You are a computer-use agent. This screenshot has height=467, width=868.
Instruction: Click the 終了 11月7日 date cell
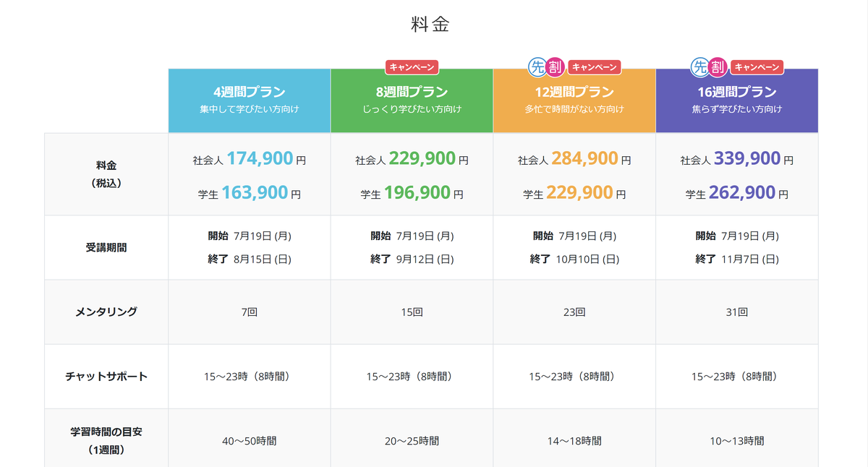coord(736,258)
